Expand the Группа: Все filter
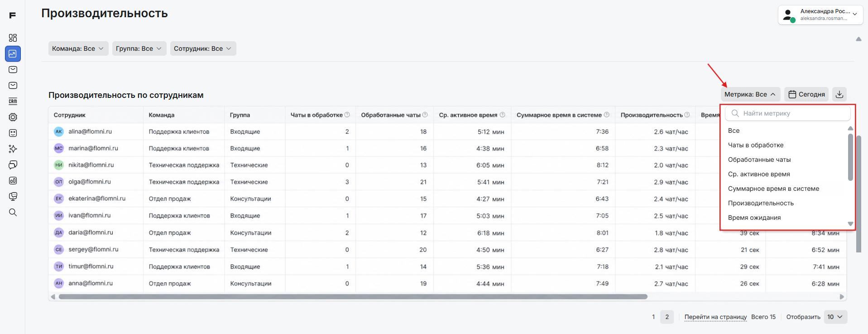 pyautogui.click(x=139, y=48)
